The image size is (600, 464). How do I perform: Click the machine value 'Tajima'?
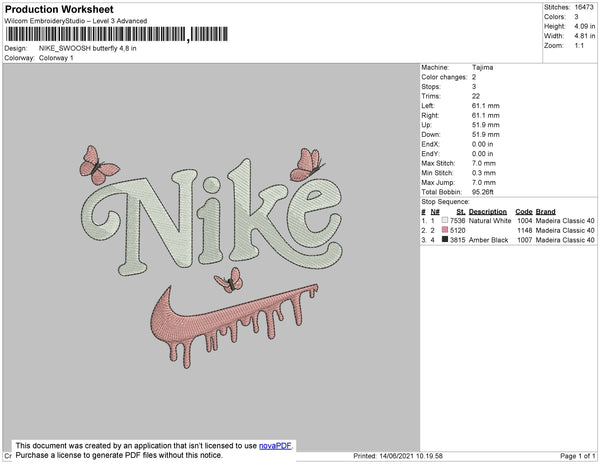pos(482,67)
